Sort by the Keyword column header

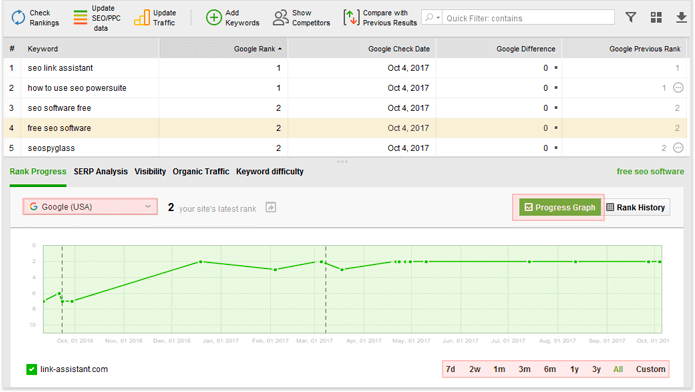[x=90, y=49]
